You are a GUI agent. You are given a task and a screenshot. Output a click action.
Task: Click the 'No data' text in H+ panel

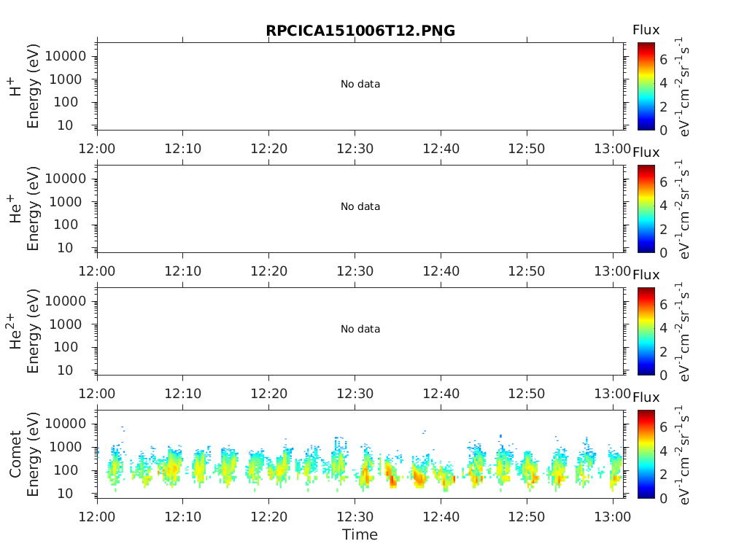[x=360, y=85]
